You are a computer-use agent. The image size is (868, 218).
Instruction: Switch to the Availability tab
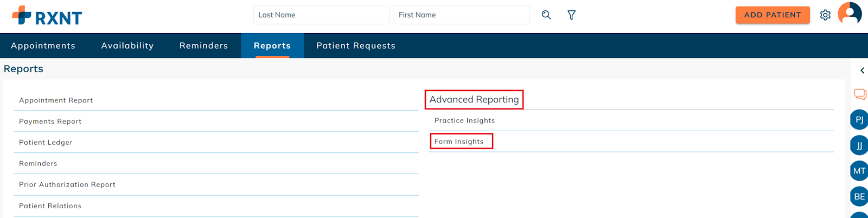click(127, 46)
